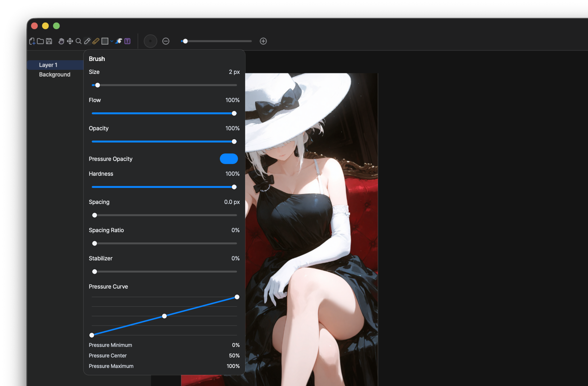588x386 pixels.
Task: Minimize the window with the yellow button
Action: point(45,26)
